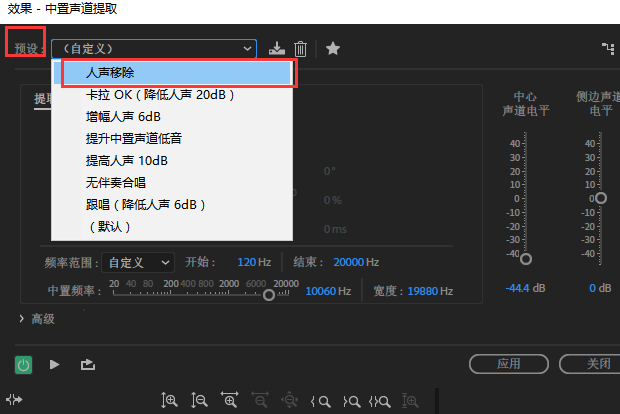Pick 增幅人声 6dB preset

[x=172, y=117]
